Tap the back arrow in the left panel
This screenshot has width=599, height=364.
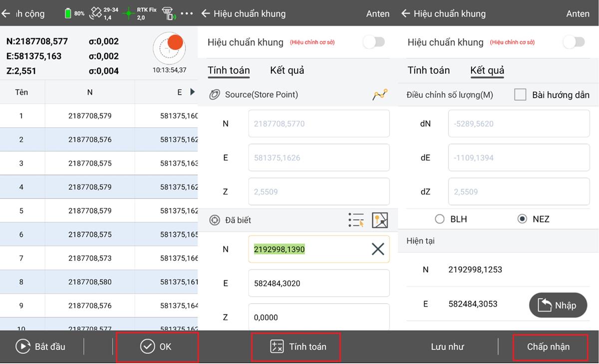(6, 13)
